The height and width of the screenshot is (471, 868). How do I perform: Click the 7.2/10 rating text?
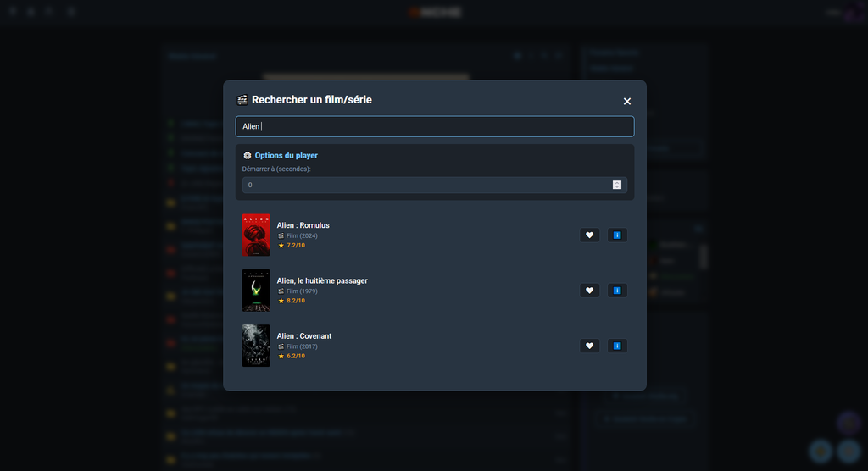296,245
